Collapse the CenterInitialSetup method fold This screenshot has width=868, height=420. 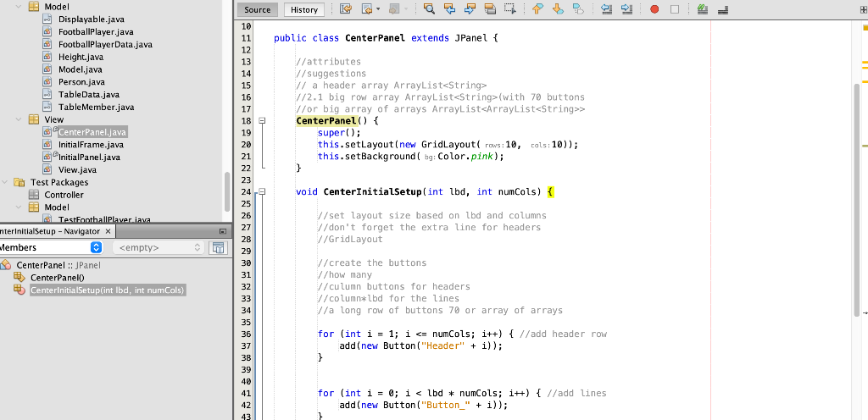click(x=263, y=191)
